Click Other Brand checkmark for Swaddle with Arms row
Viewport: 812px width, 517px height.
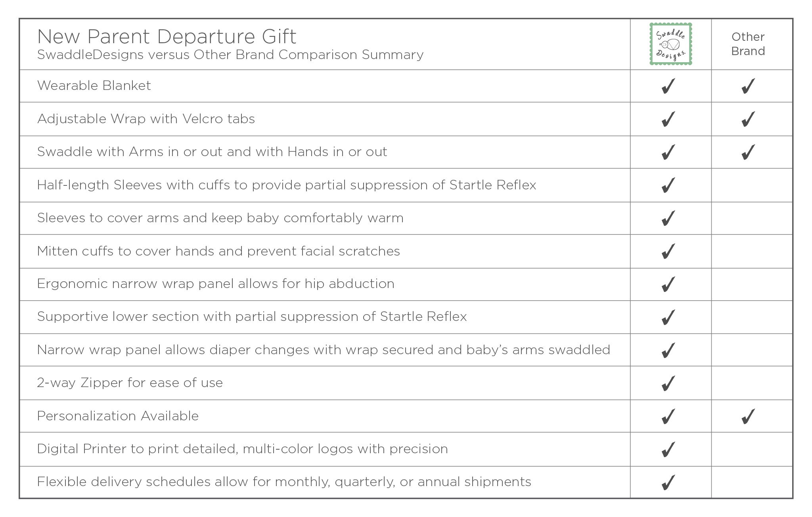tap(748, 152)
